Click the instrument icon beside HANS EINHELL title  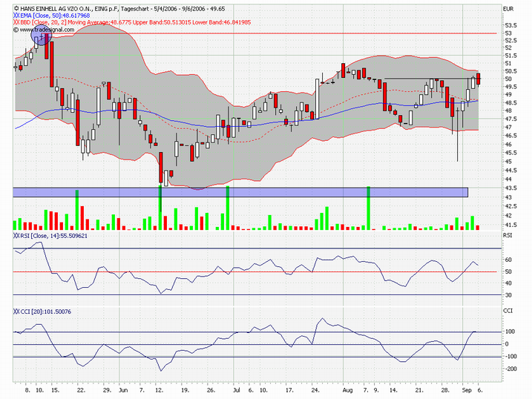17,7
